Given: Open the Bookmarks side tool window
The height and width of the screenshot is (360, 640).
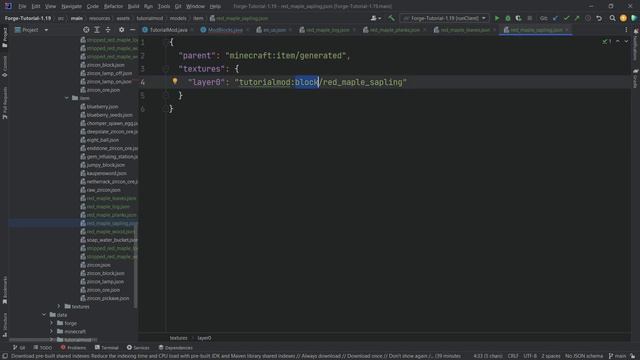Looking at the screenshot, I should coord(4,290).
